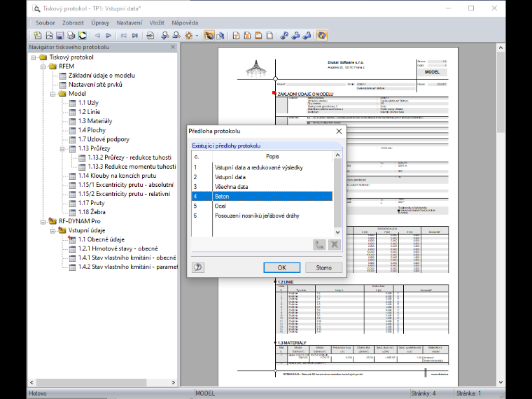
Task: Go to next page with right arrow icon
Action: click(x=108, y=35)
